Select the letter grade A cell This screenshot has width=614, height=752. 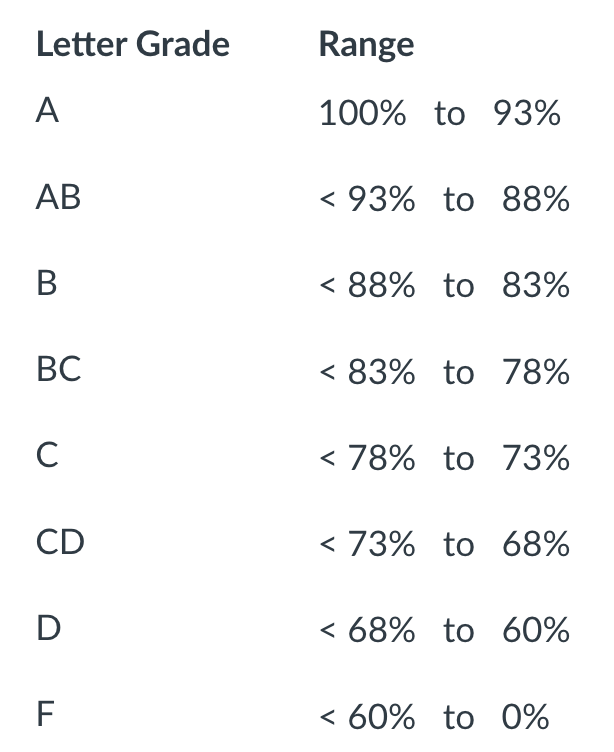tap(47, 113)
